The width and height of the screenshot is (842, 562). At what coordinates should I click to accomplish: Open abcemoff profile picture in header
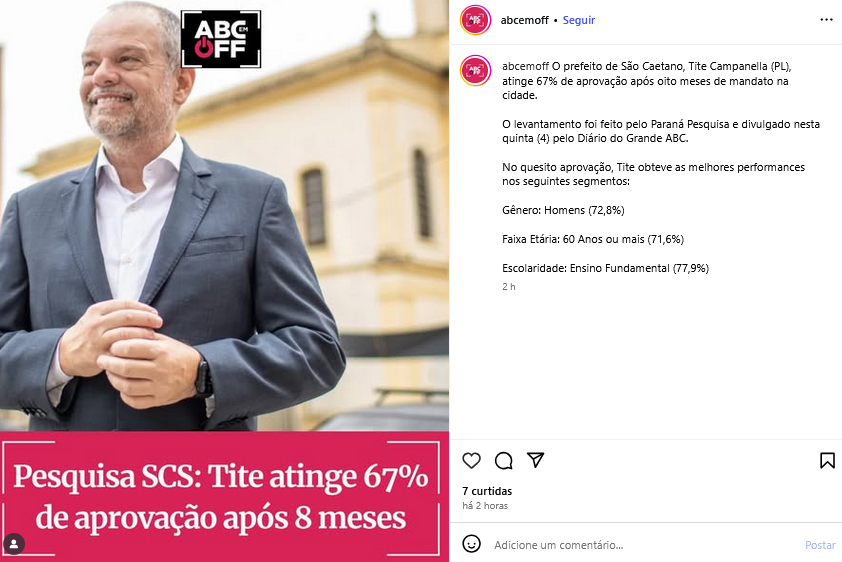475,20
